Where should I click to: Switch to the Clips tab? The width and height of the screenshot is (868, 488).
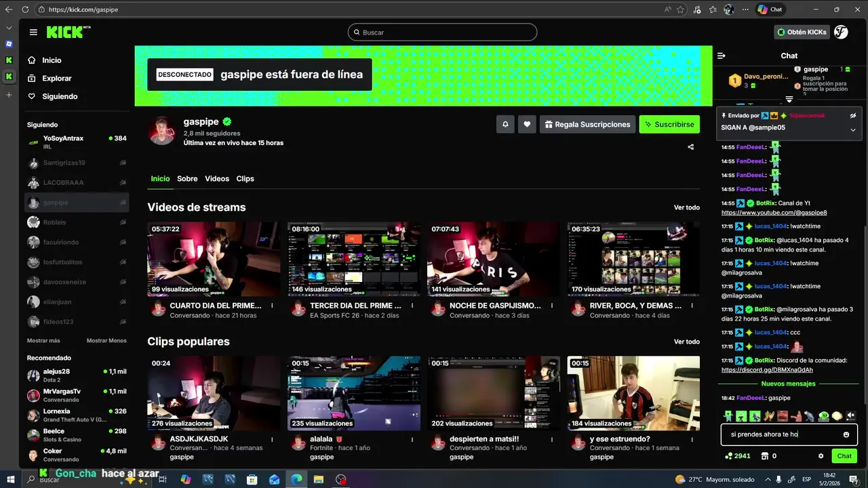[x=245, y=179]
